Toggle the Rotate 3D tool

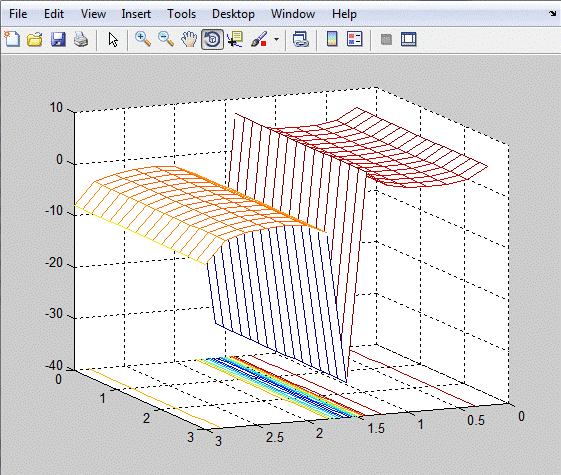tap(213, 39)
